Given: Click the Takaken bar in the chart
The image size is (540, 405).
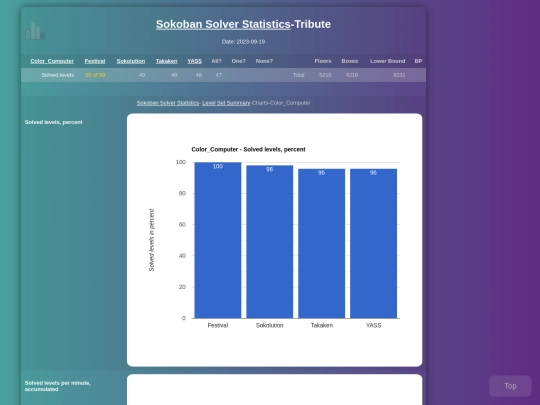Looking at the screenshot, I should click(x=322, y=243).
